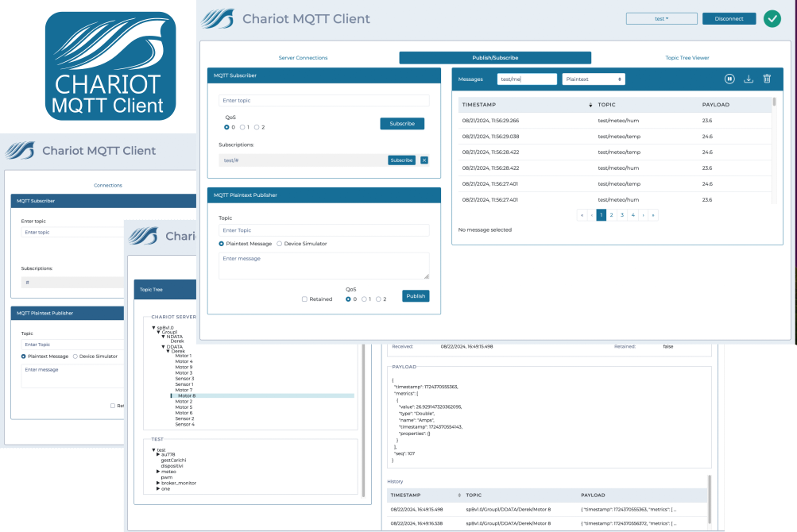Click the Messages filter field containing test/me
This screenshot has height=532, width=797.
coord(527,79)
